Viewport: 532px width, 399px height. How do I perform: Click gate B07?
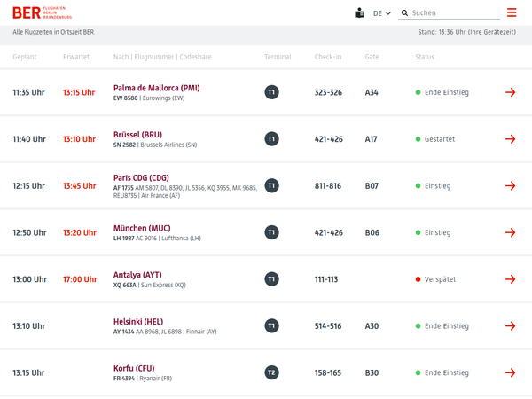[x=372, y=186]
